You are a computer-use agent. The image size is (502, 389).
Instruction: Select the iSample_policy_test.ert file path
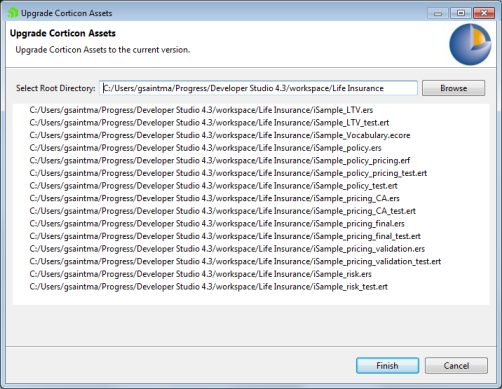click(213, 186)
